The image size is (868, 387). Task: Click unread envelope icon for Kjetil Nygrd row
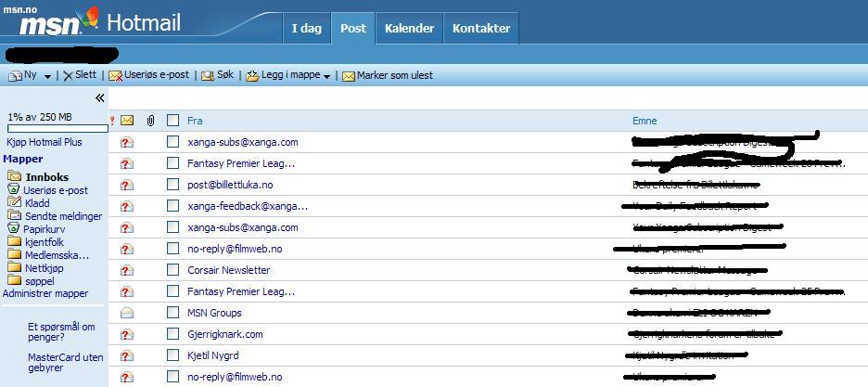[x=127, y=355]
